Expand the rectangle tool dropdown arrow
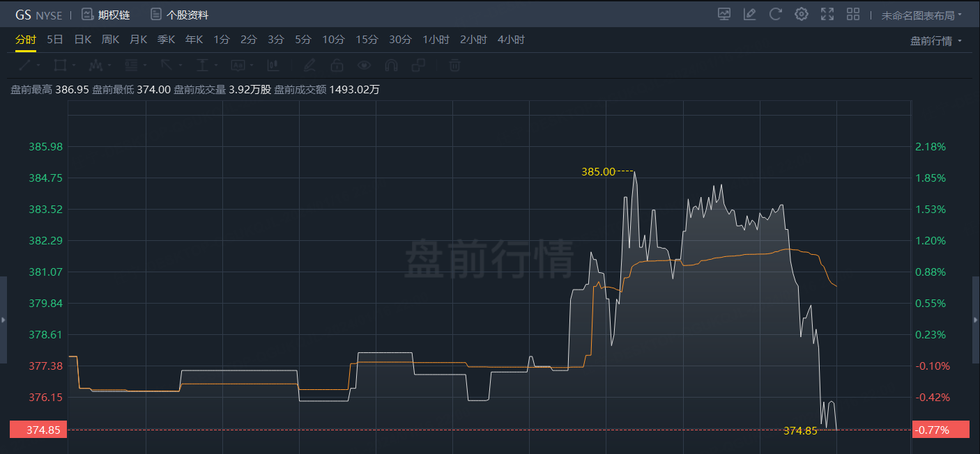 pyautogui.click(x=73, y=65)
